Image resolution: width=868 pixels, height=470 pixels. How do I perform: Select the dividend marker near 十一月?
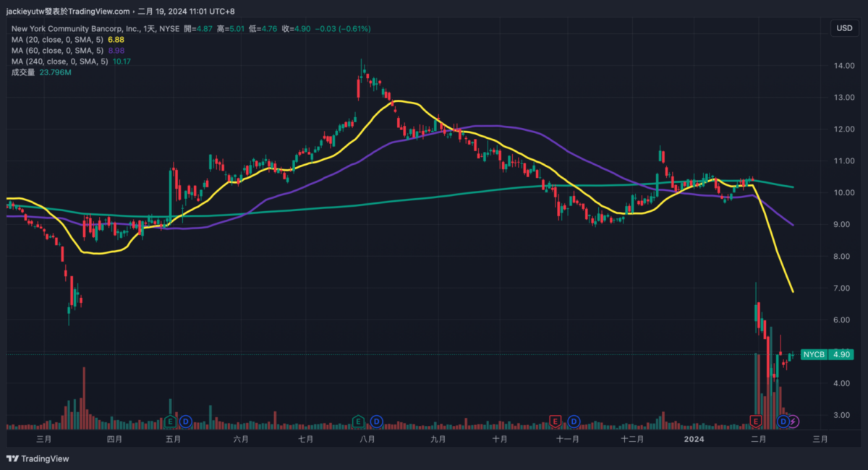[574, 421]
